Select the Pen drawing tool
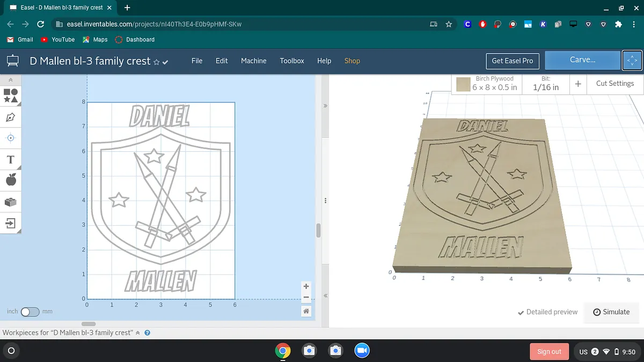644x362 pixels. point(11,117)
